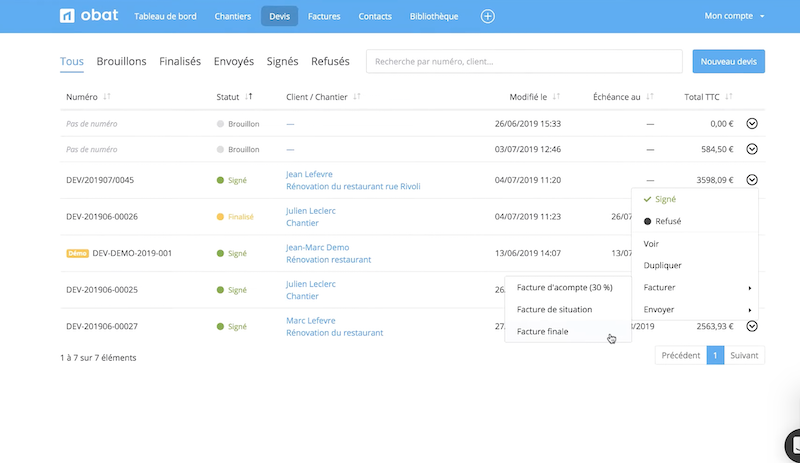Expand Facturer submenu arrow
This screenshot has height=463, width=800.
pyautogui.click(x=749, y=288)
